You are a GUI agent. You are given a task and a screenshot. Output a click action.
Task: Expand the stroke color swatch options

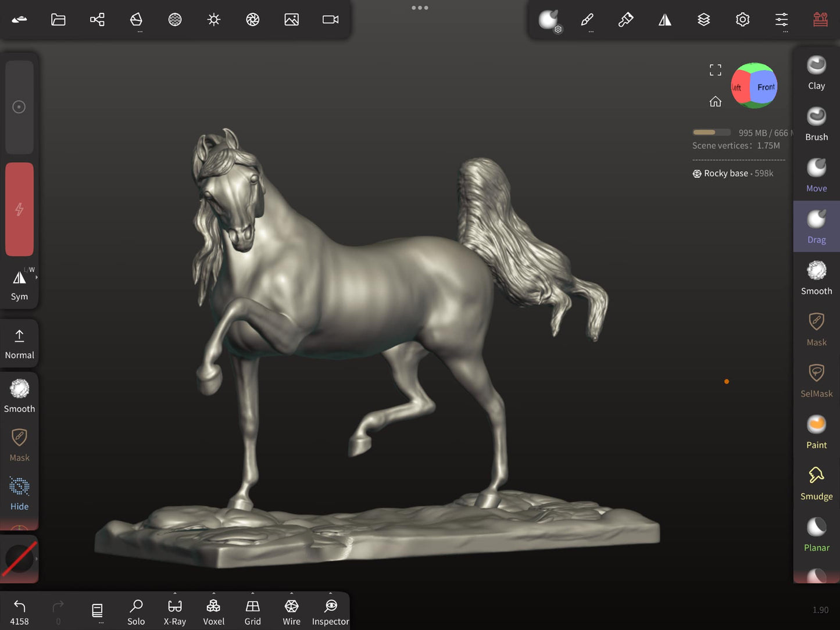pyautogui.click(x=37, y=559)
